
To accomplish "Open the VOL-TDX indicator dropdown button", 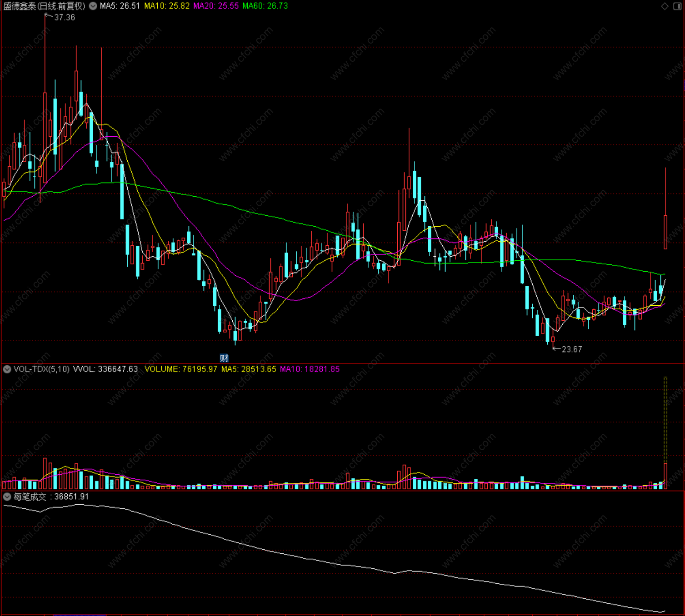I will [x=7, y=369].
